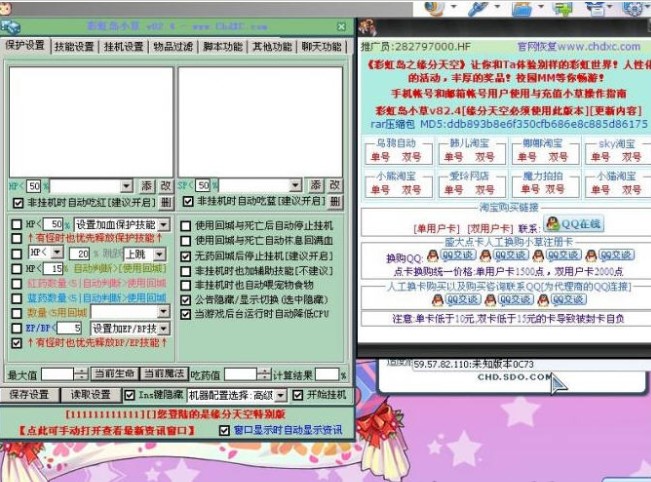
Task: Click first QQ交谈 penguin under 人工换卡 section
Action: 456,299
